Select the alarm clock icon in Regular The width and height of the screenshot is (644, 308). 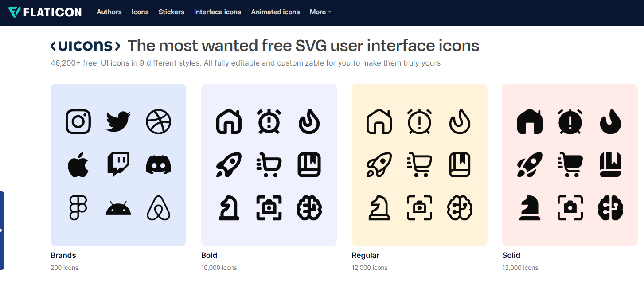tap(419, 121)
